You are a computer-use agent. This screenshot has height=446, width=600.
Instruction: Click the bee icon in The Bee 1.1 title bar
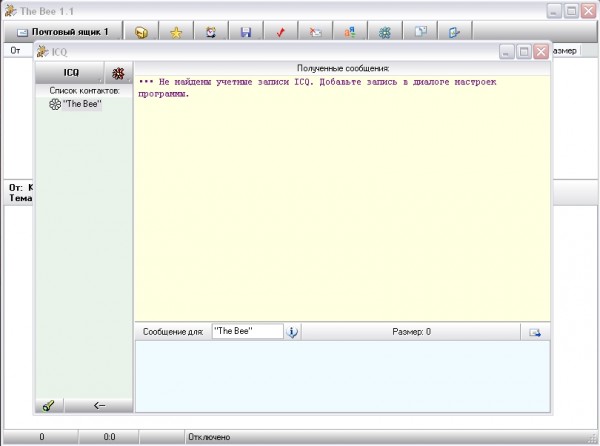(x=11, y=11)
